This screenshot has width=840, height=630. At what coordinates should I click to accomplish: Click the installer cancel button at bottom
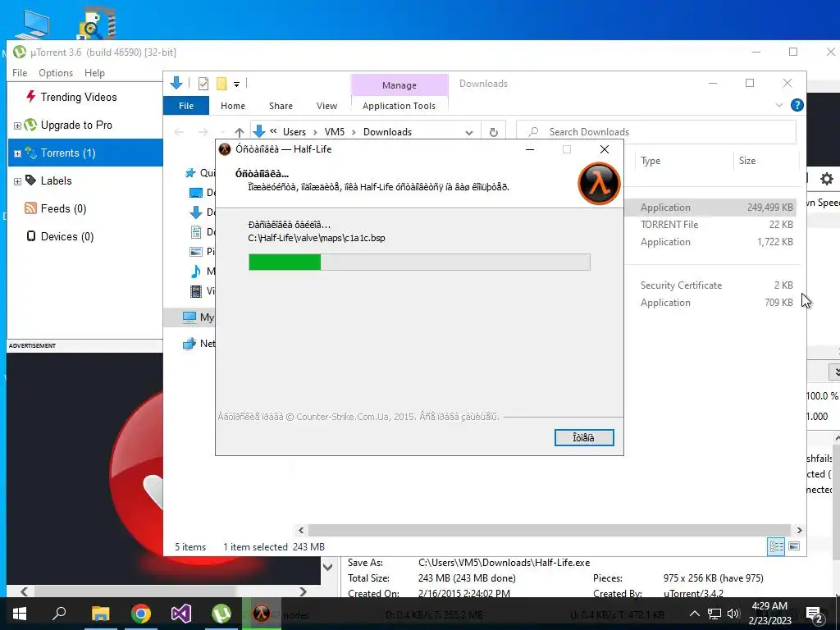[584, 438]
